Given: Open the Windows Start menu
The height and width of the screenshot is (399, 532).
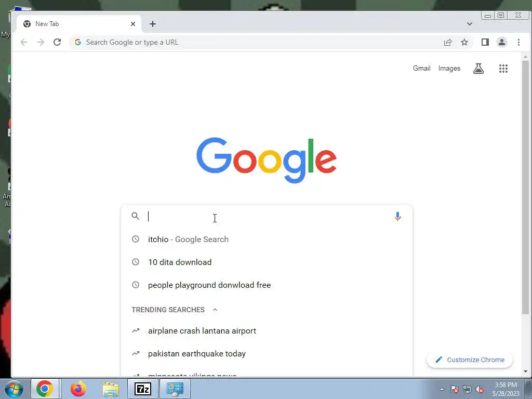Looking at the screenshot, I should [14, 389].
